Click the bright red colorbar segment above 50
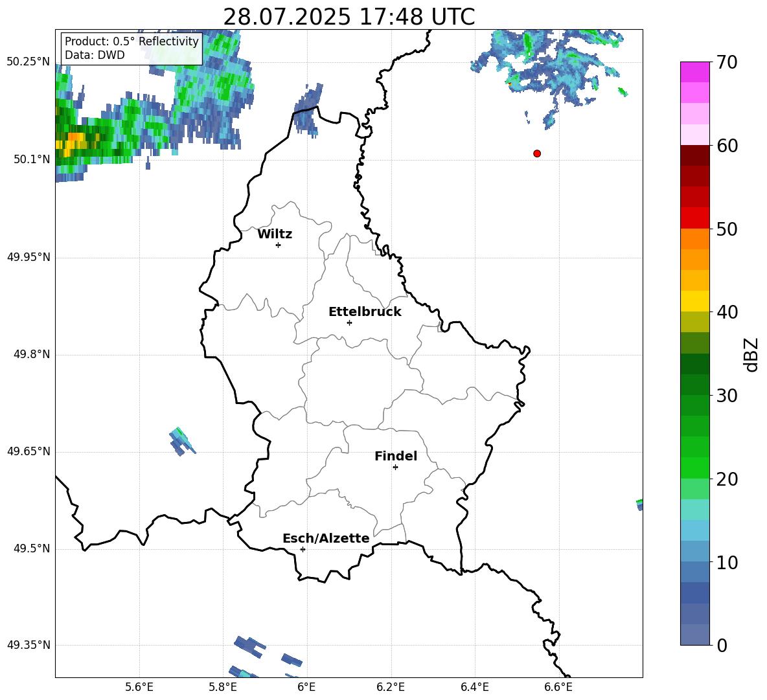The height and width of the screenshot is (700, 767). pos(694,218)
